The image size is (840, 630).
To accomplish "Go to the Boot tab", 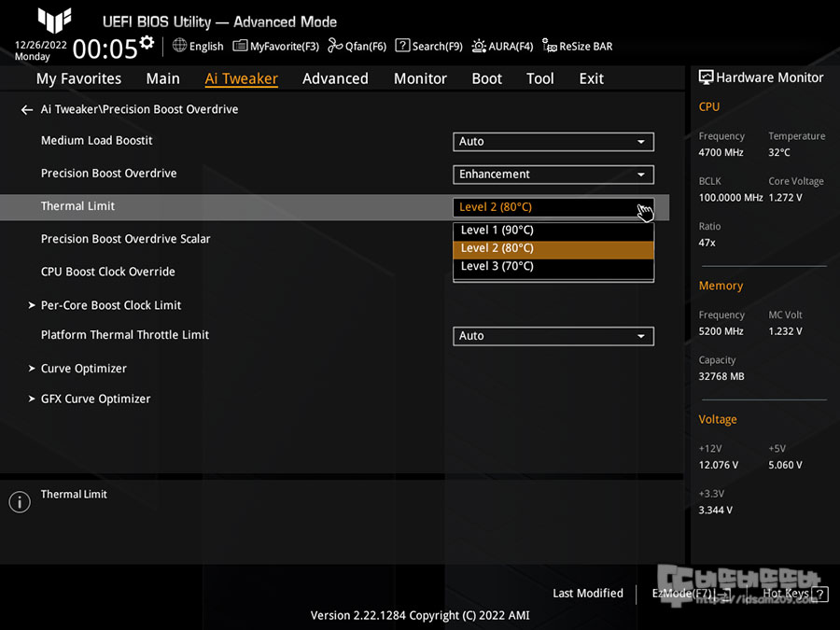I will (486, 78).
